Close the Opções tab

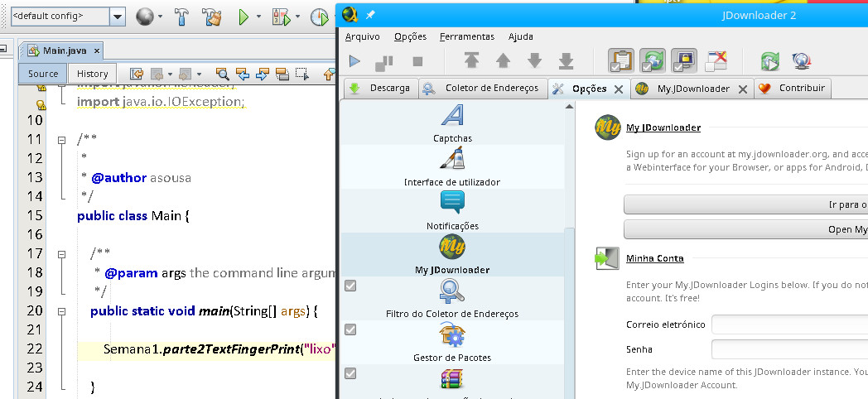(x=619, y=89)
